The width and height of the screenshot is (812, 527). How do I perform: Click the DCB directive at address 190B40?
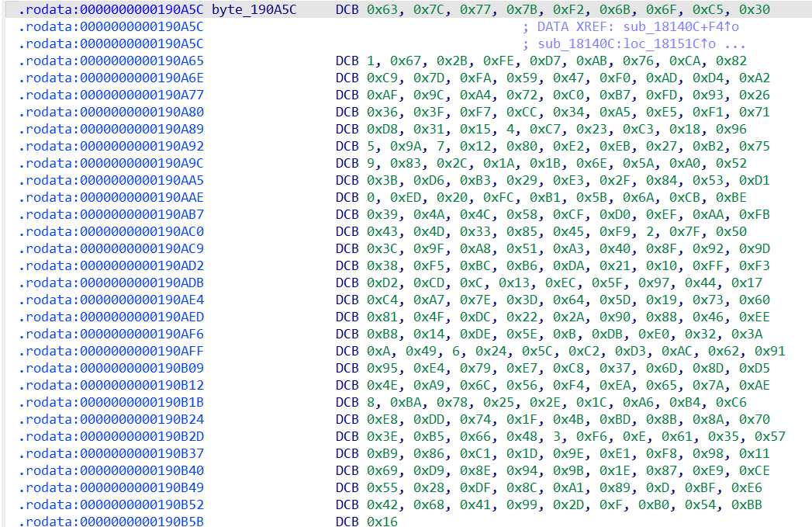[x=347, y=470]
